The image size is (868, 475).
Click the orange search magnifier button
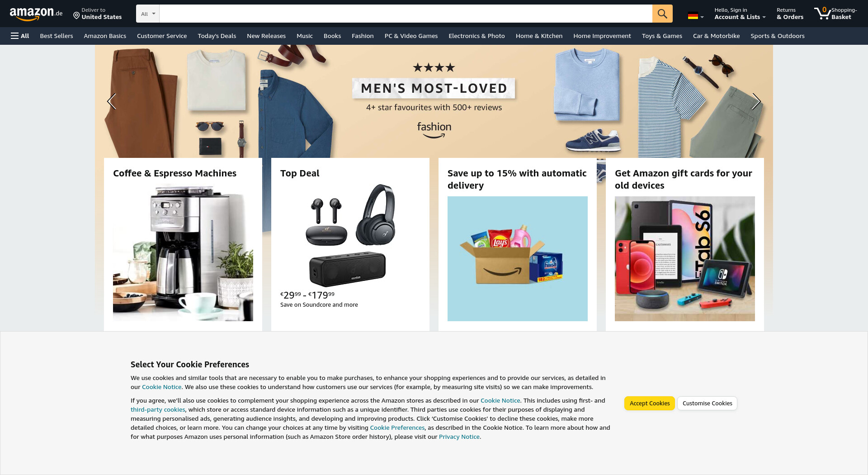pos(662,14)
